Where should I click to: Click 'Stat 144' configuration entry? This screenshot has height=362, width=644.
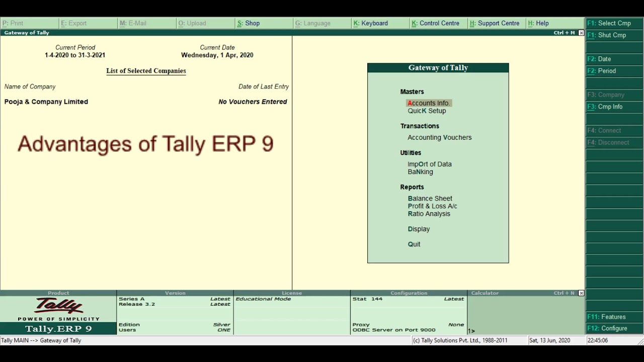coord(367,299)
